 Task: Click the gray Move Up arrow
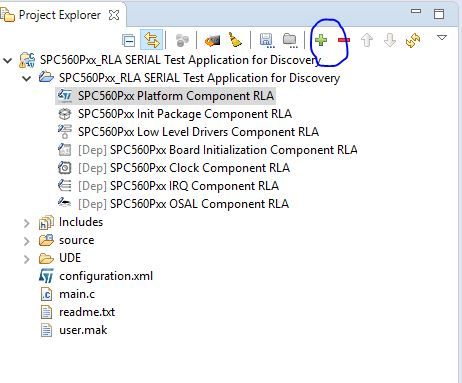[x=367, y=40]
